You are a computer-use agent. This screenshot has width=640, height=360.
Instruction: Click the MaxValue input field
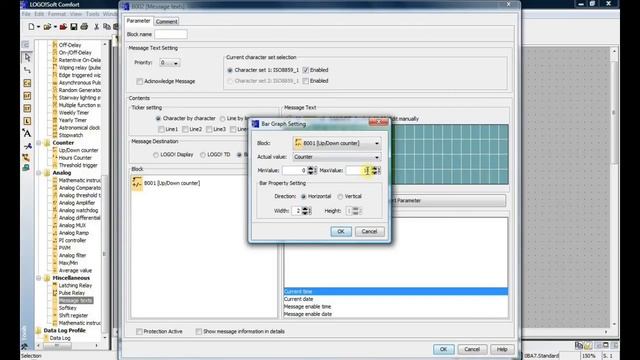point(358,171)
